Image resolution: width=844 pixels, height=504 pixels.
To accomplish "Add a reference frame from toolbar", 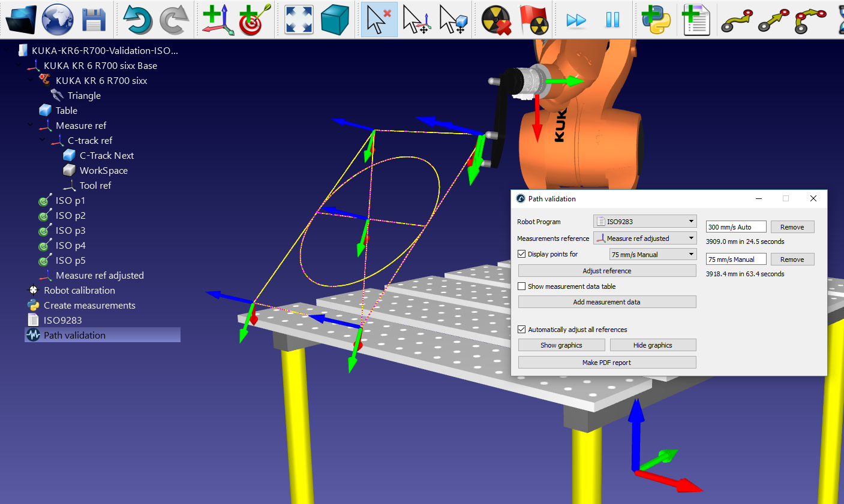I will click(218, 19).
